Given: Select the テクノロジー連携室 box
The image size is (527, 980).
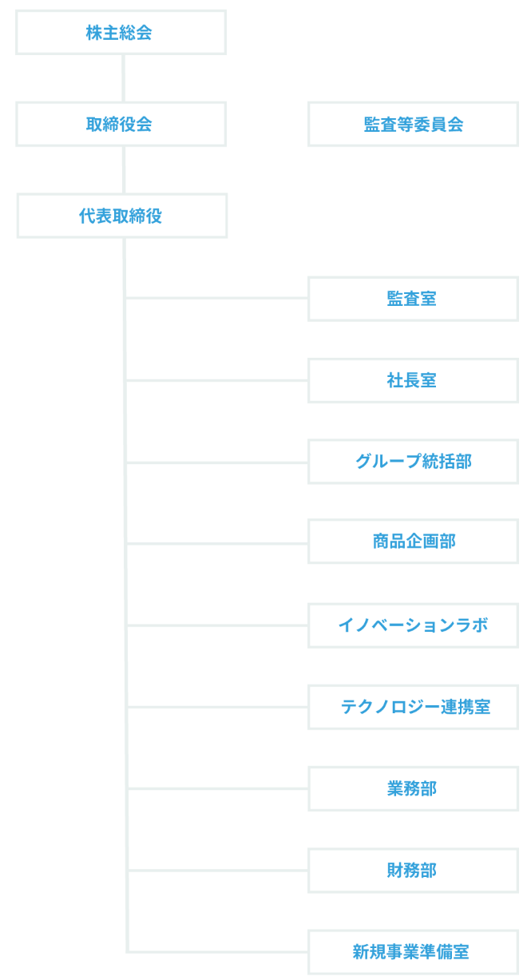Looking at the screenshot, I should (x=414, y=707).
